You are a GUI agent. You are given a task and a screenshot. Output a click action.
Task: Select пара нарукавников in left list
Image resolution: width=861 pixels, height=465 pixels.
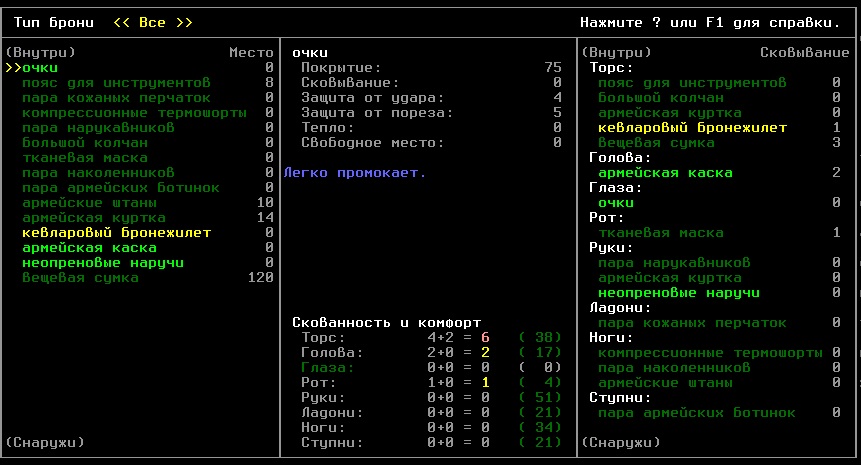pos(98,127)
